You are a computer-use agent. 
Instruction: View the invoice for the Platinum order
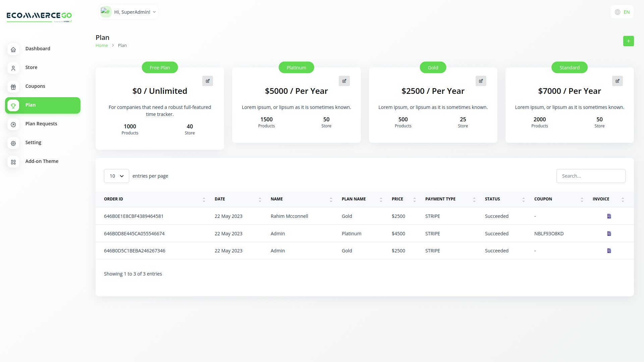tap(609, 234)
